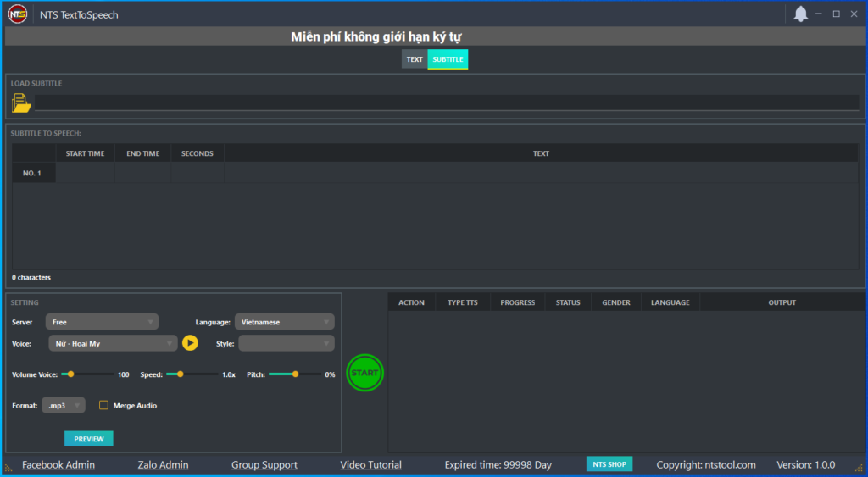The width and height of the screenshot is (868, 477).
Task: Switch to the SUBTITLE tab
Action: pos(448,59)
